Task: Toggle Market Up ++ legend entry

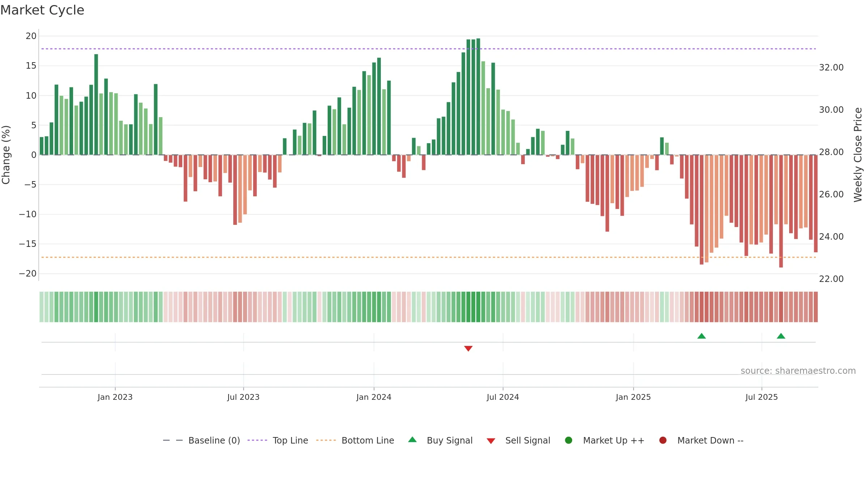Action: click(x=604, y=440)
